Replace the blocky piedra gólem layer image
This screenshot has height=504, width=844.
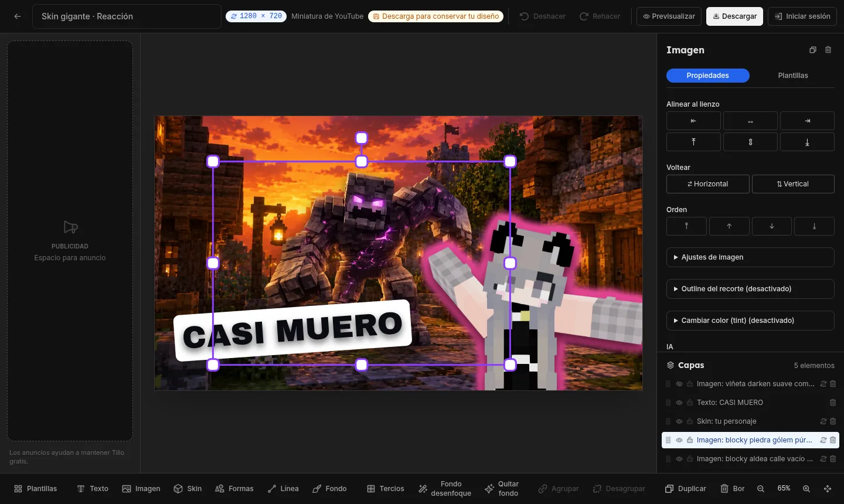point(823,440)
